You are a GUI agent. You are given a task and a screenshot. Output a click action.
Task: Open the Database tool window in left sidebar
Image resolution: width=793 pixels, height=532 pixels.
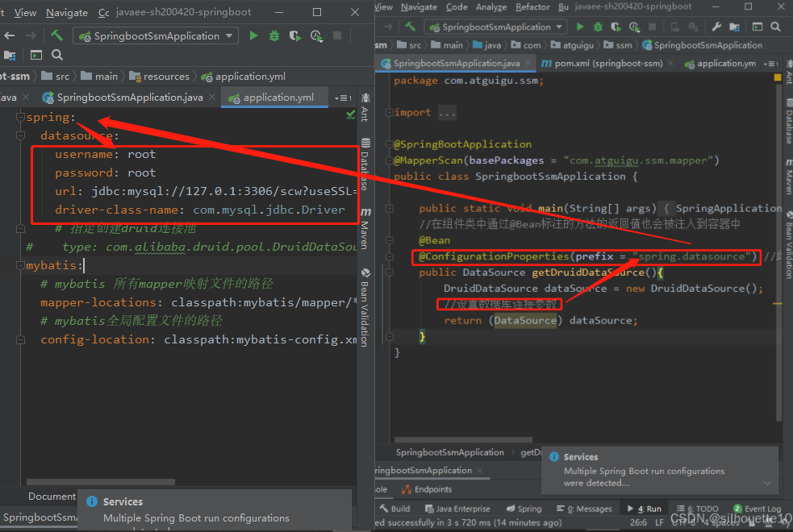click(365, 164)
